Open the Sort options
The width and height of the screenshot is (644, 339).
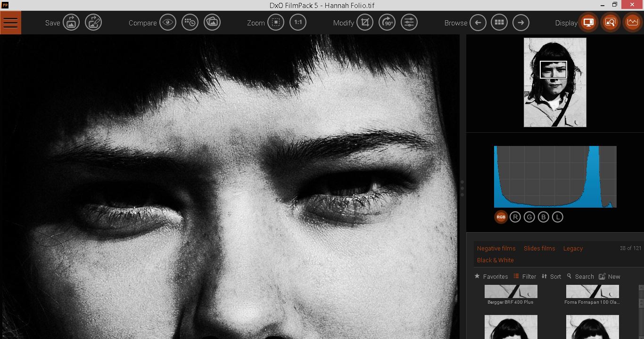point(552,276)
